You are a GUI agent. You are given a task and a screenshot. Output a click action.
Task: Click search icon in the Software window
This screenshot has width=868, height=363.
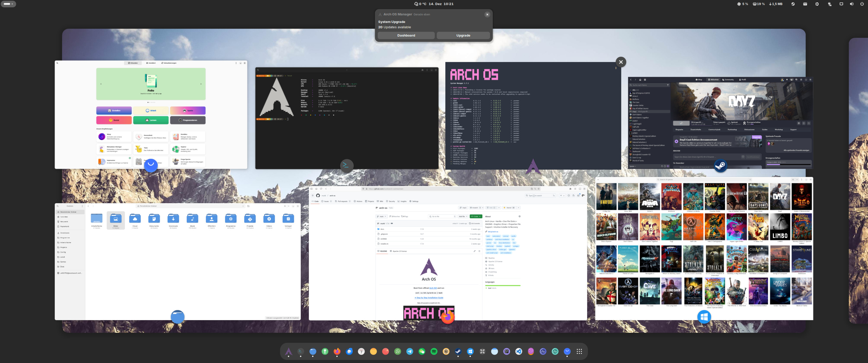tap(57, 63)
